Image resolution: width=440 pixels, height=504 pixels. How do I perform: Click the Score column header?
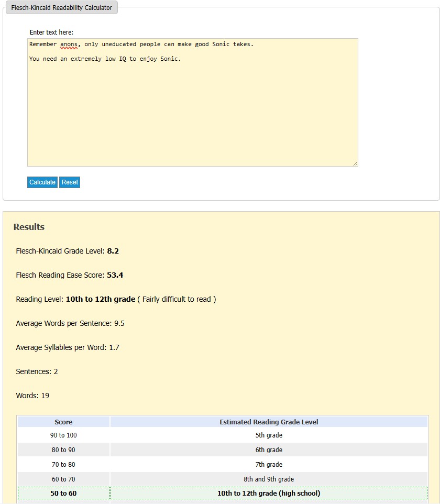[63, 422]
